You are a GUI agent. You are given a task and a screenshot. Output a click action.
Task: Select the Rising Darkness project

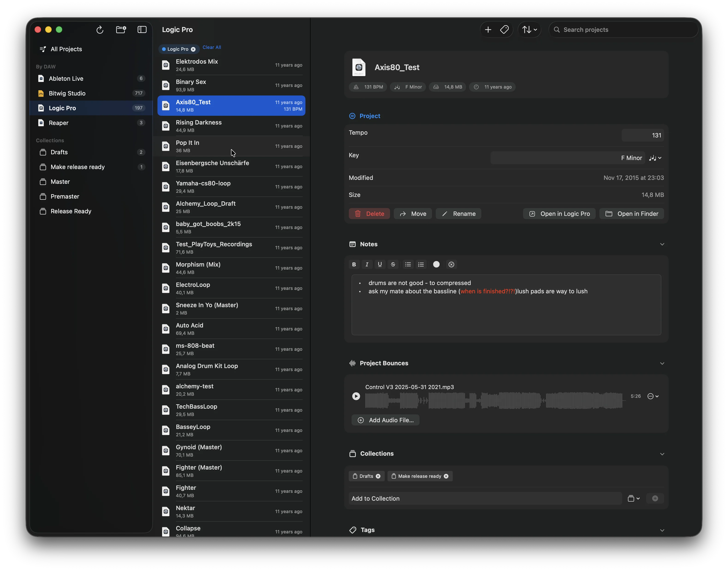click(231, 126)
